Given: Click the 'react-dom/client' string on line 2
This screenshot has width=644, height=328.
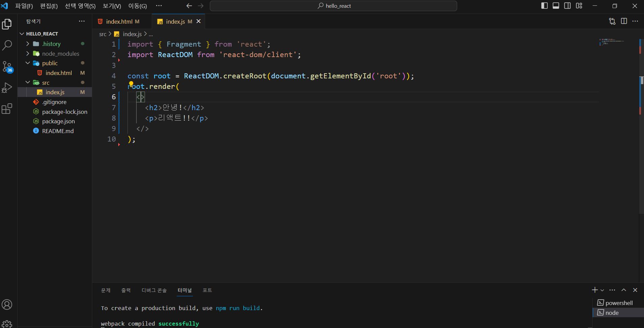Looking at the screenshot, I should 258,55.
